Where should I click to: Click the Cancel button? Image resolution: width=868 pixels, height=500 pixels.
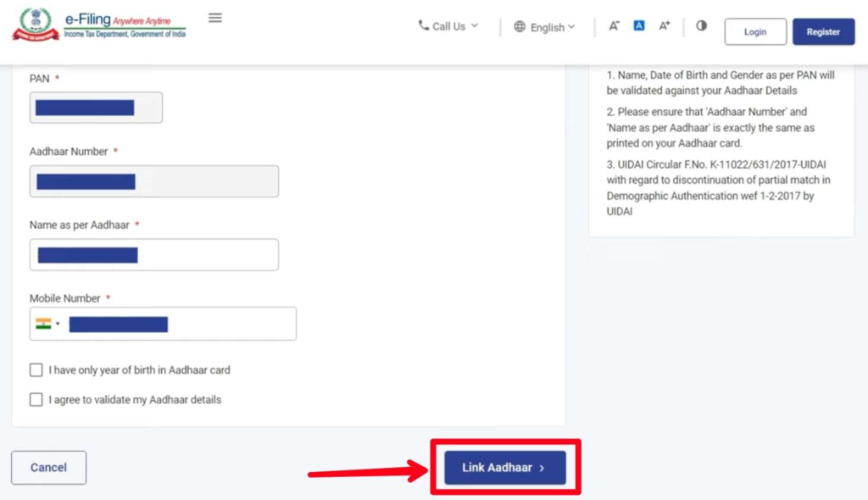tap(48, 467)
